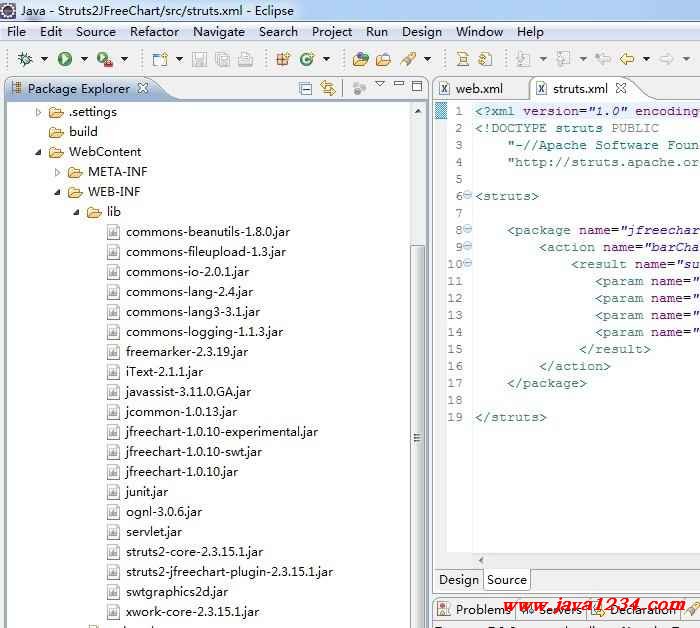
Task: Click the Toggle Mark Occurrences icon
Action: tap(462, 59)
